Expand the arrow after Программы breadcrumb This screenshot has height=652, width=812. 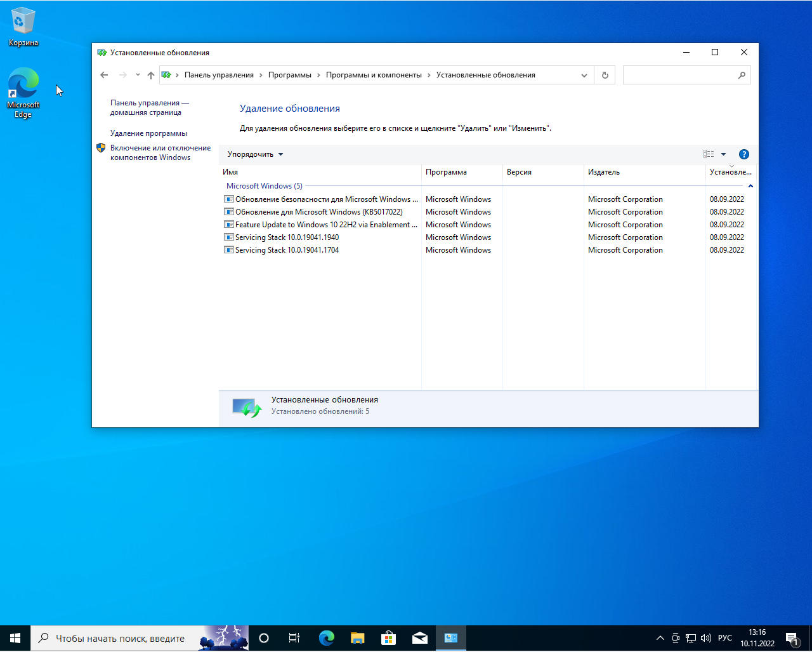pyautogui.click(x=319, y=75)
